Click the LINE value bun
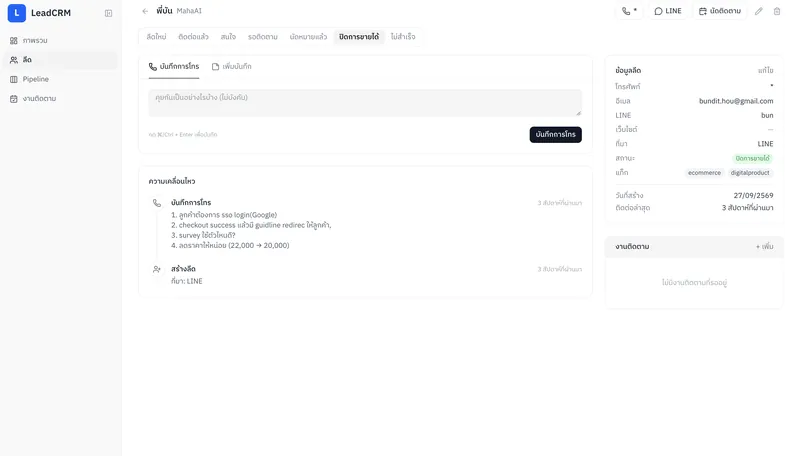Screen dimensions: 800x456 click(767, 115)
